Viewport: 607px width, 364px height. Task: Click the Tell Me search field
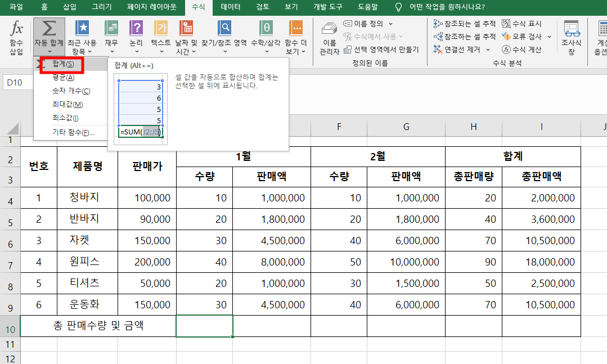pos(447,7)
